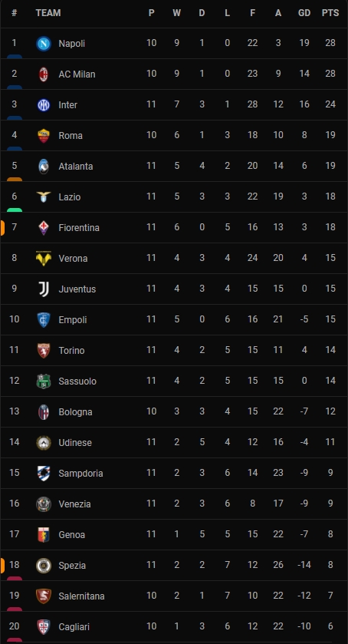Open the Atalanta team name link
Image resolution: width=348 pixels, height=644 pixels.
tap(76, 167)
